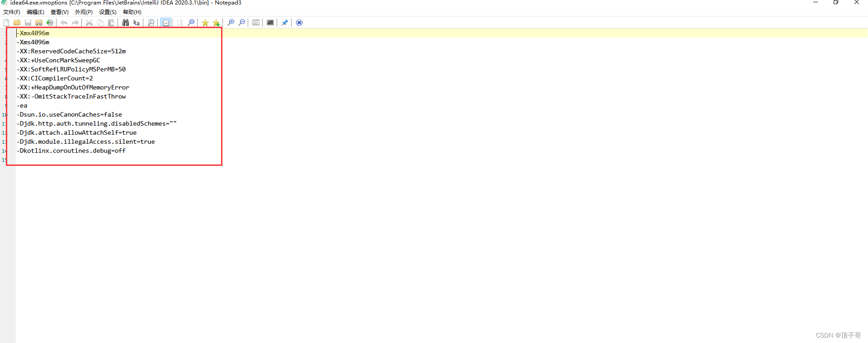Viewport: 868px width, 343px height.
Task: Click the toggle folds tree icon
Action: (x=180, y=23)
